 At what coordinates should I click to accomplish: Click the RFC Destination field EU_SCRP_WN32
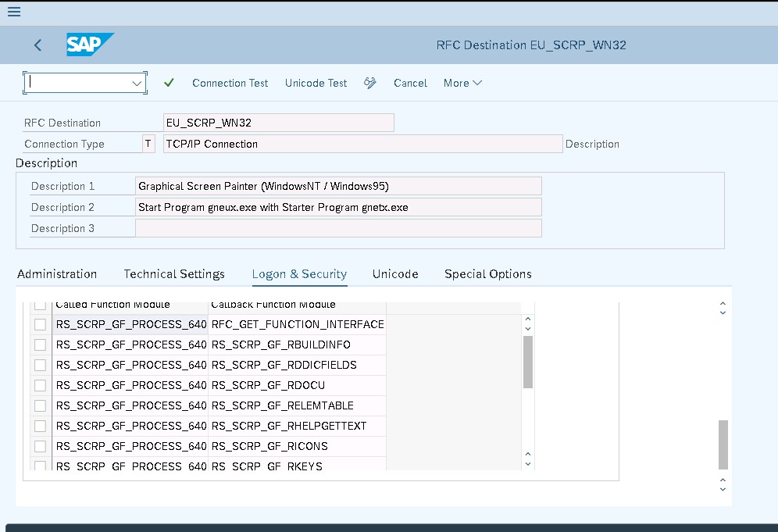point(278,123)
